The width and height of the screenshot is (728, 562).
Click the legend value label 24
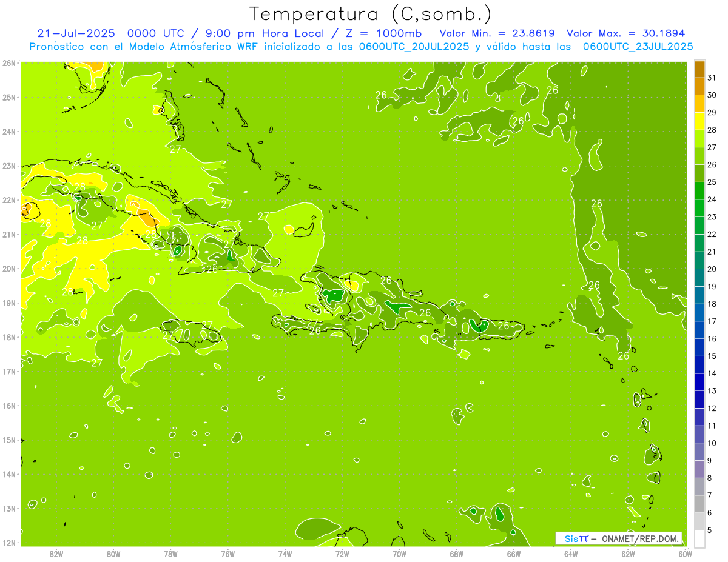coord(712,199)
